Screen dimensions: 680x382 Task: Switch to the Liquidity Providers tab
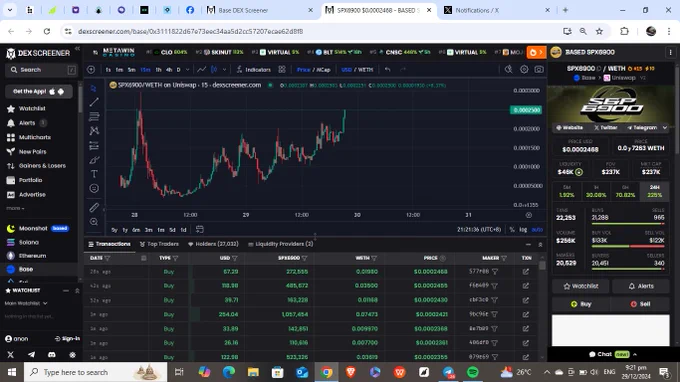(281, 244)
